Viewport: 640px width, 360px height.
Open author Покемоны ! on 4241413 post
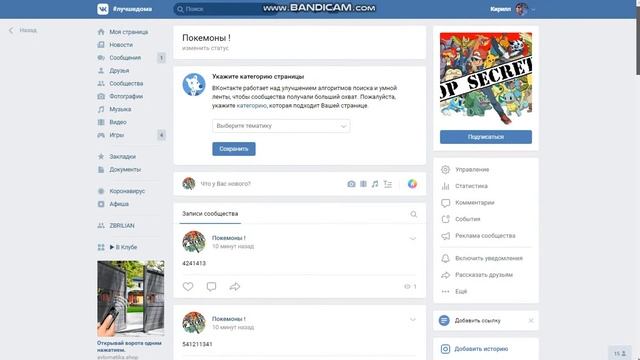pyautogui.click(x=229, y=238)
